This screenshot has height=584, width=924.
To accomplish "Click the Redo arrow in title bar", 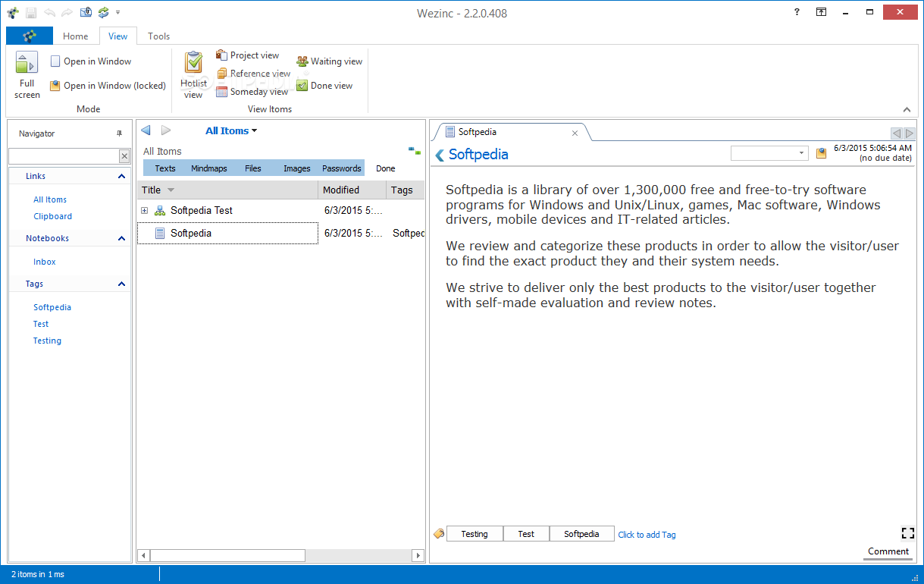I will [67, 13].
